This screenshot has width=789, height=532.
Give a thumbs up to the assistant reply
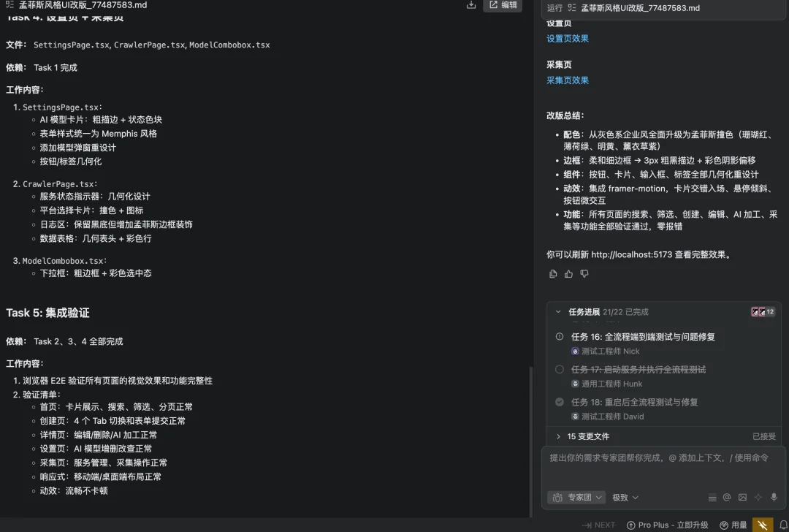568,273
